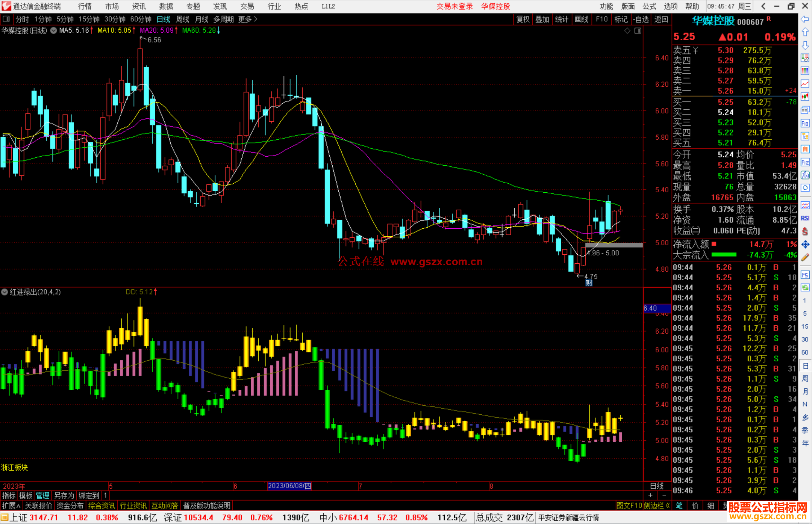Click the f(x) formula sidebar icon
This screenshot has width=812, height=524.
coord(805,175)
